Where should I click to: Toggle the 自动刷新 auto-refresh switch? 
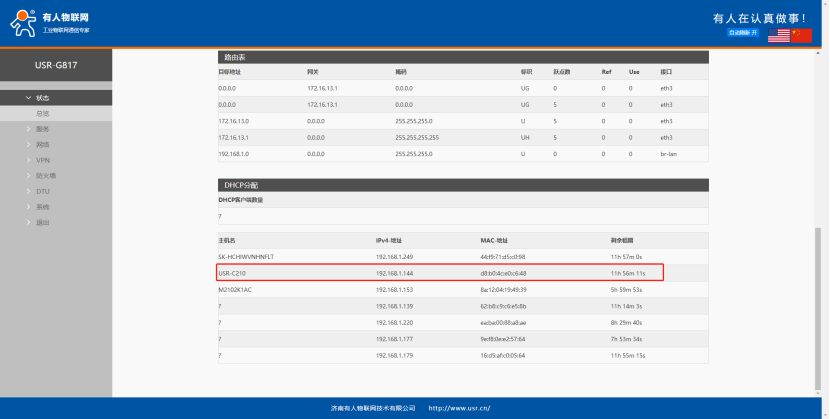745,33
